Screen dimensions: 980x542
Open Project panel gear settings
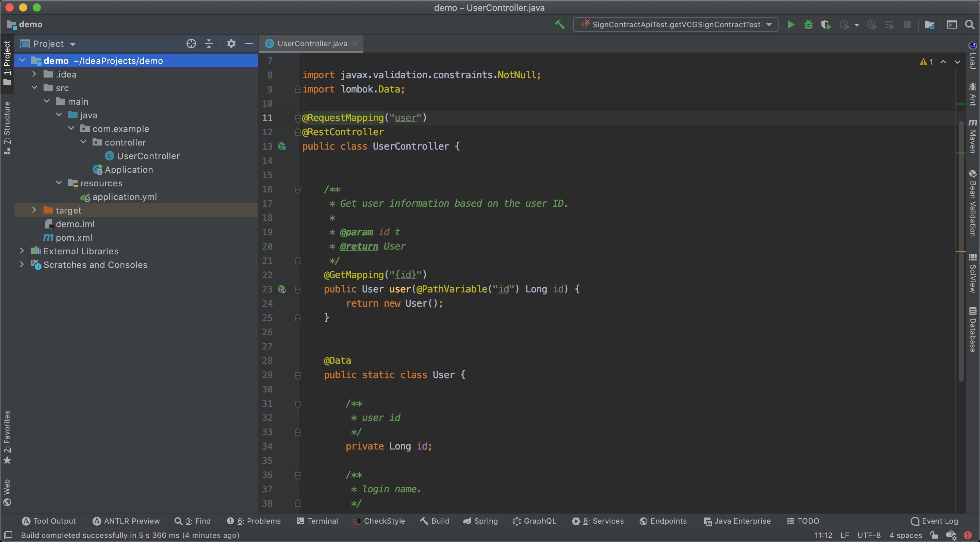tap(231, 44)
